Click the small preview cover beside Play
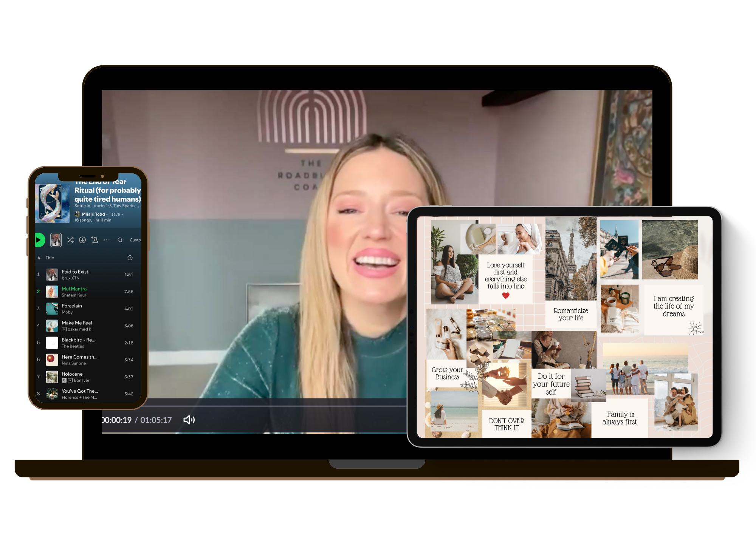The height and width of the screenshot is (534, 756). pyautogui.click(x=56, y=240)
